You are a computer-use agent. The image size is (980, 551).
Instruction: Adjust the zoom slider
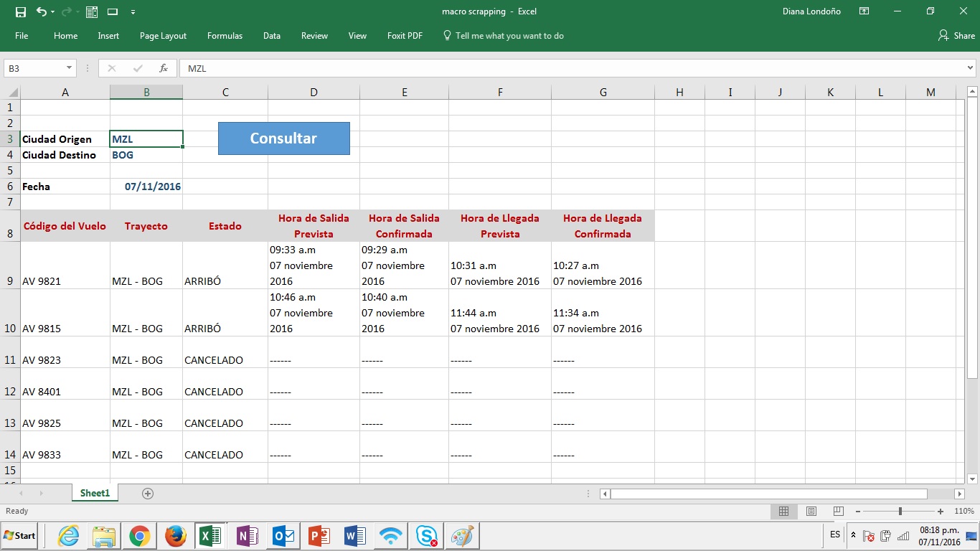[x=899, y=511]
